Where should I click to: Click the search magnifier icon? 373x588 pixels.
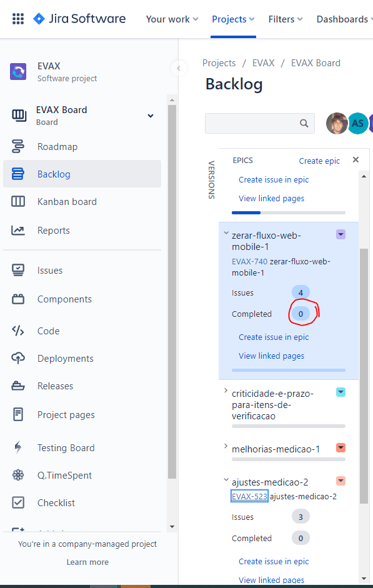(x=304, y=123)
